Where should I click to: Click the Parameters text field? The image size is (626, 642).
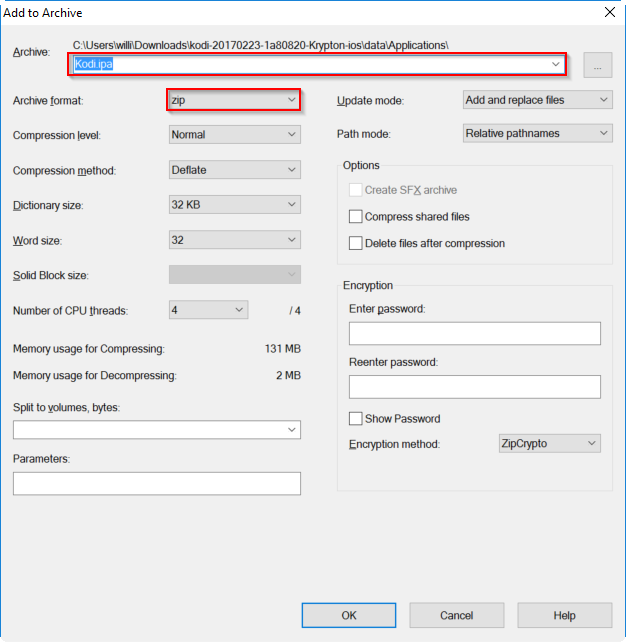click(157, 484)
